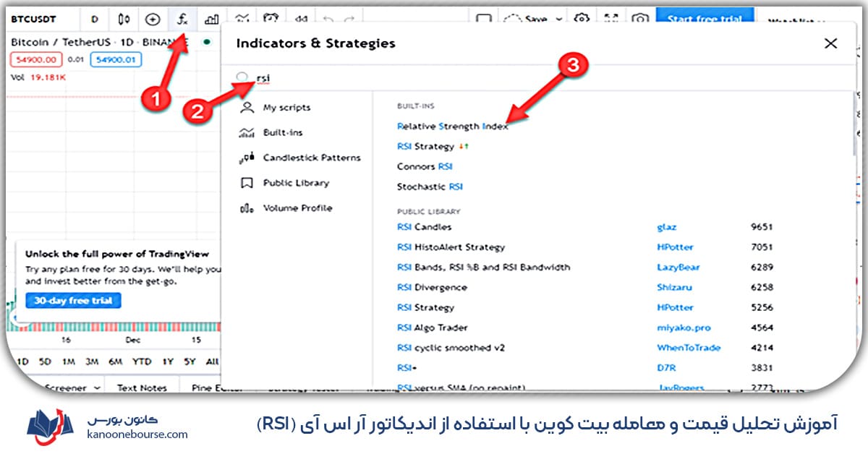This screenshot has width=868, height=454.
Task: Select RSI Algo Trader script
Action: [x=433, y=328]
